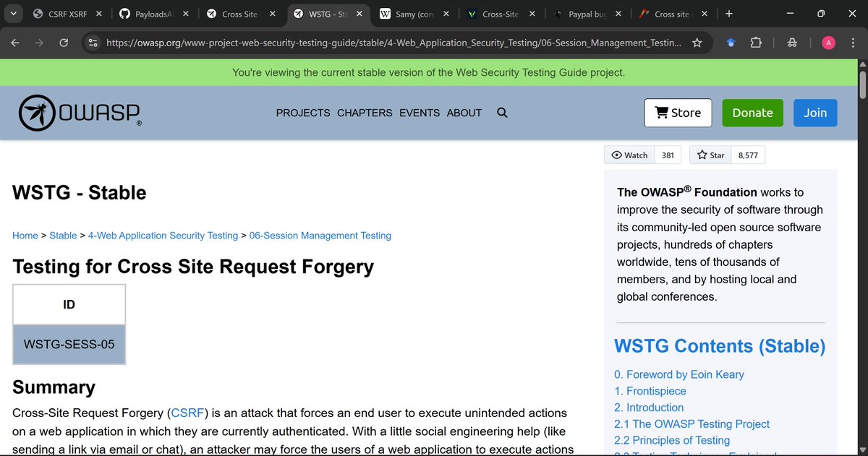This screenshot has height=456, width=868.
Task: Open the 381 watchers count
Action: pos(668,155)
